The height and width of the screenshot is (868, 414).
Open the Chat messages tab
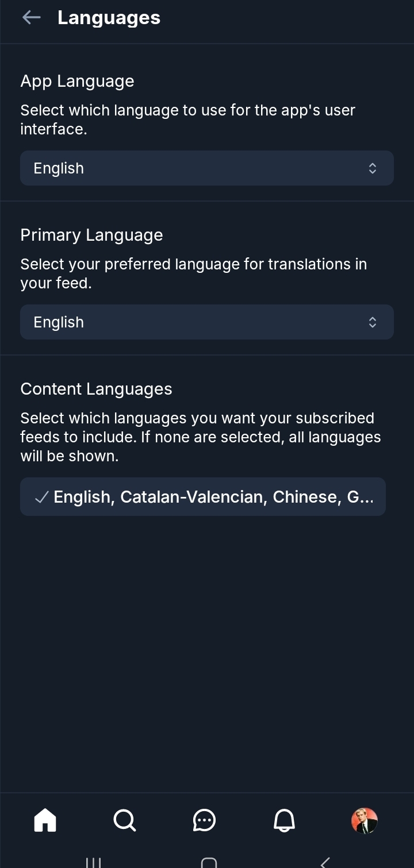(204, 820)
